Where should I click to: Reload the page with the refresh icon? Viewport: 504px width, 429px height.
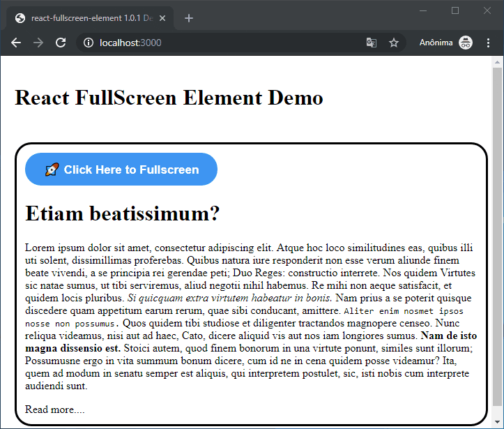coord(61,43)
